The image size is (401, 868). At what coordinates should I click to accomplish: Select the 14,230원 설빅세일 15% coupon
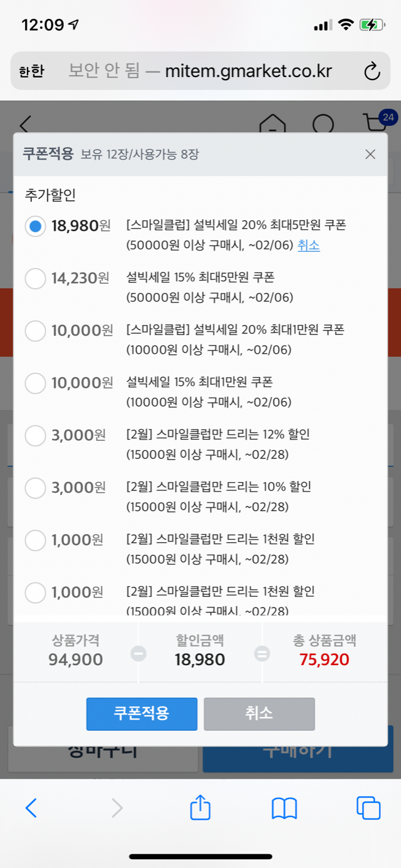(x=36, y=278)
